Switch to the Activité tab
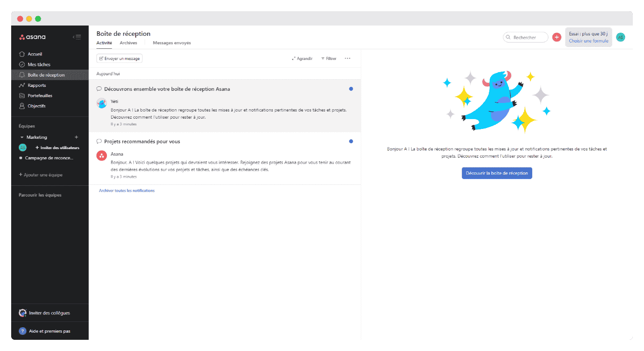The height and width of the screenshot is (351, 644). (x=104, y=43)
